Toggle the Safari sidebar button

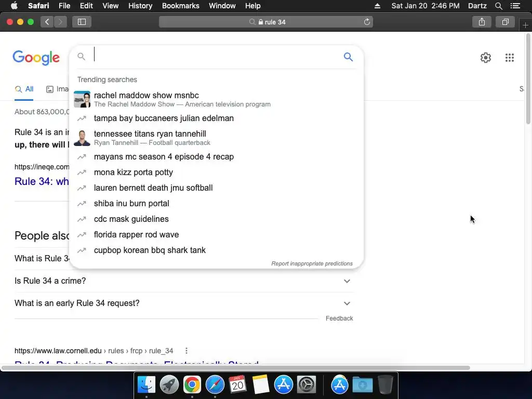pyautogui.click(x=82, y=22)
